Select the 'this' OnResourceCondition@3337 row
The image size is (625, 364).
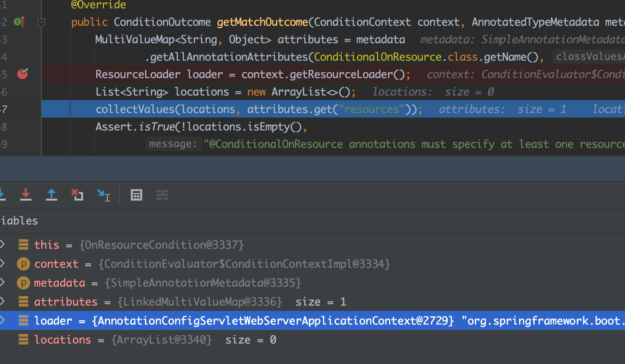coord(312,245)
